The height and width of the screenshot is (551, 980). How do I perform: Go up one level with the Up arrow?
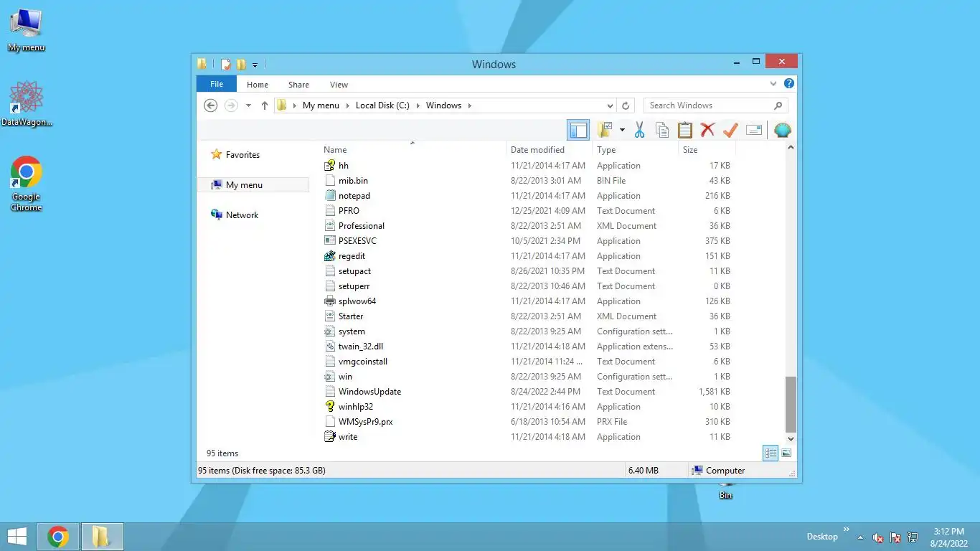point(264,105)
